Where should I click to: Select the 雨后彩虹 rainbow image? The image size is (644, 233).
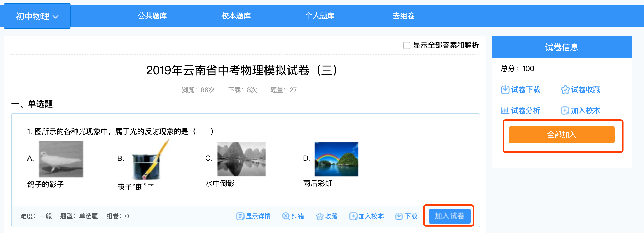[336, 159]
